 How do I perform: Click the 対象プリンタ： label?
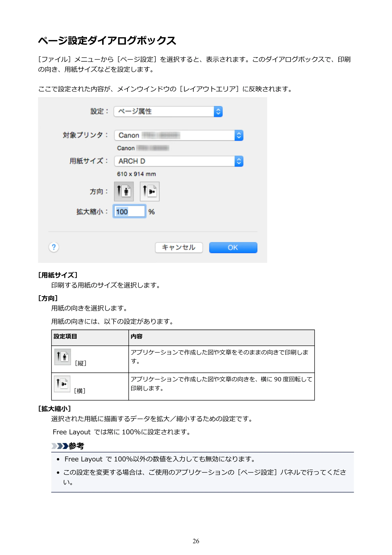pos(85,135)
